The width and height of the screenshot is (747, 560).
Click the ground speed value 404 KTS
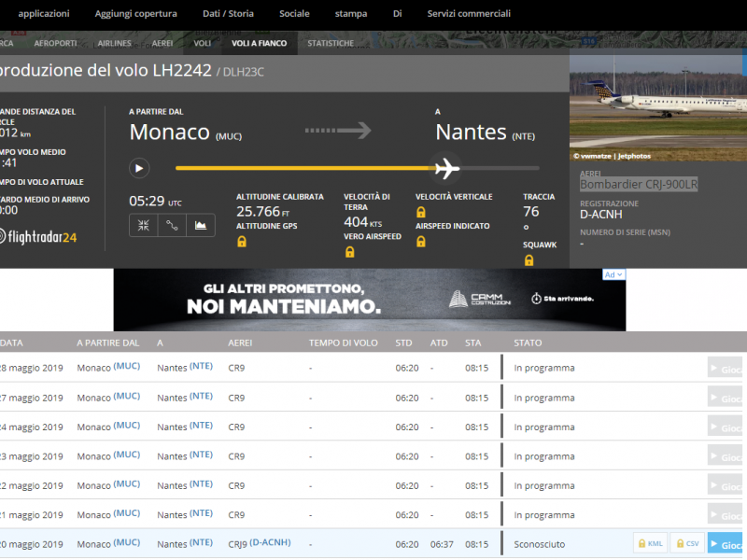click(x=363, y=222)
